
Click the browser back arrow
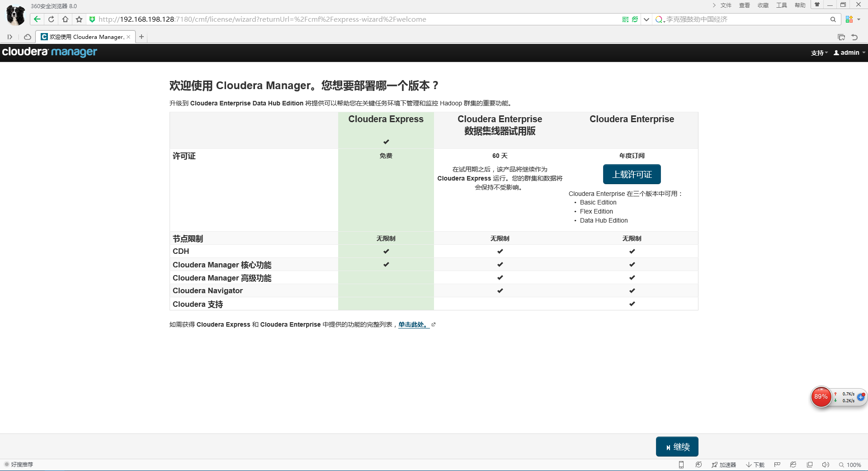37,19
